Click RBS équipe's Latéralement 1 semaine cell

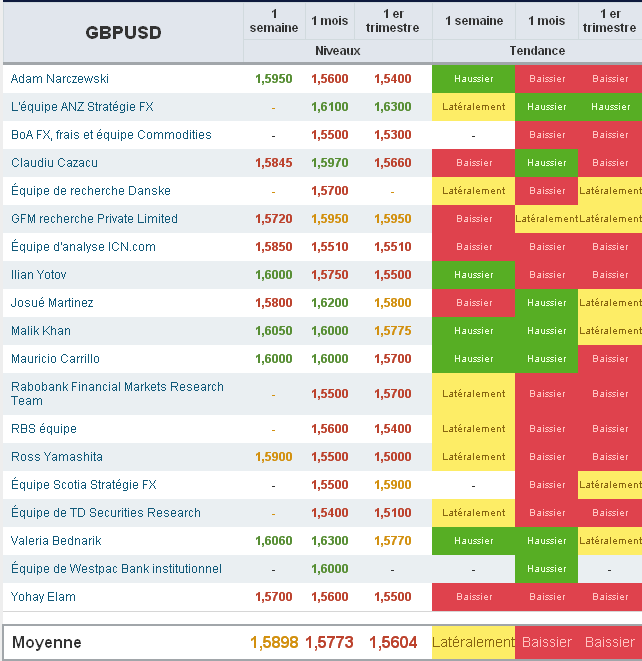(473, 429)
